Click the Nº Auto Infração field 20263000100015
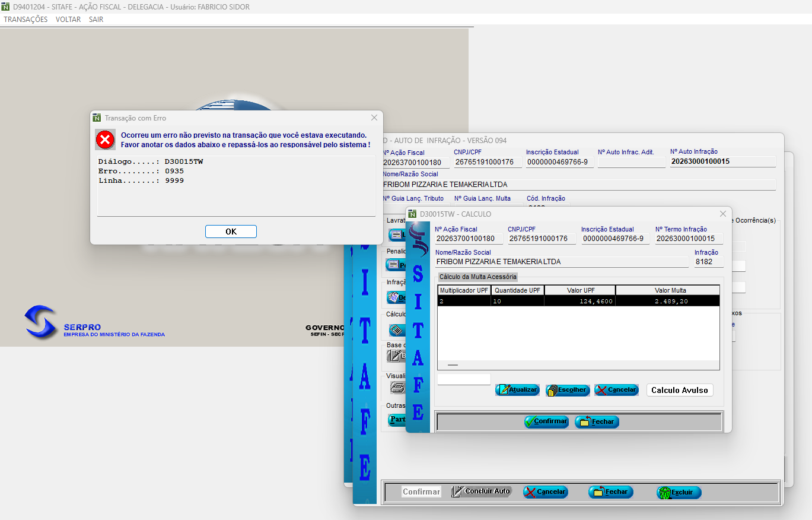 (722, 162)
